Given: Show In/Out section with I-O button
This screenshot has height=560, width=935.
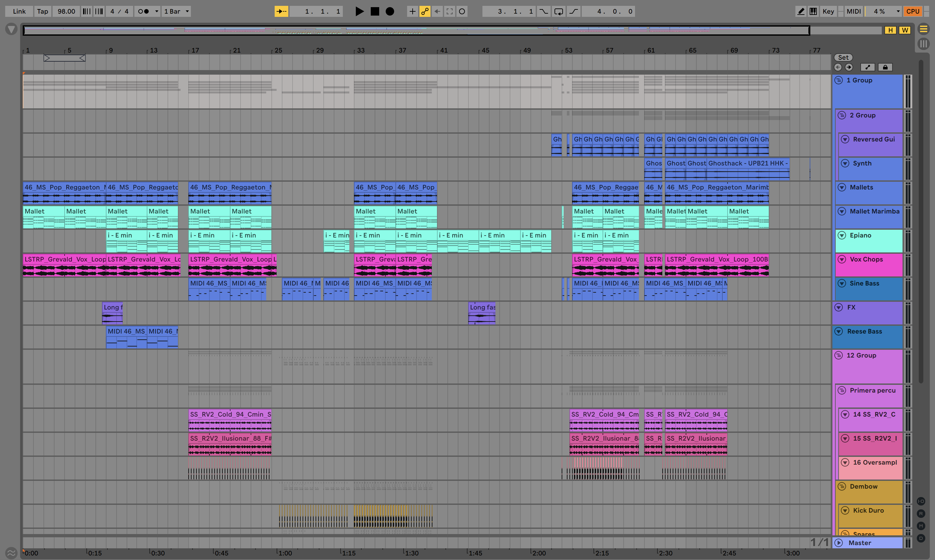Looking at the screenshot, I should click(x=921, y=501).
